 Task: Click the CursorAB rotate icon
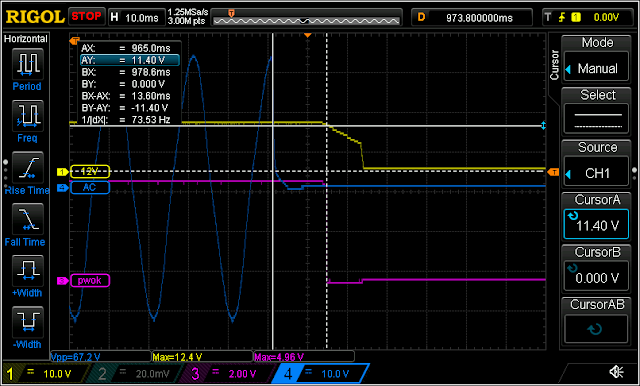pyautogui.click(x=596, y=328)
